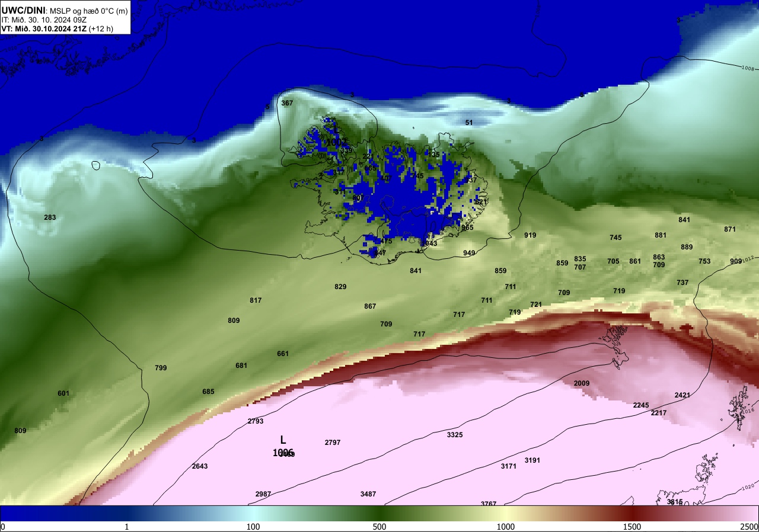Click the 2009 height value

tap(582, 383)
